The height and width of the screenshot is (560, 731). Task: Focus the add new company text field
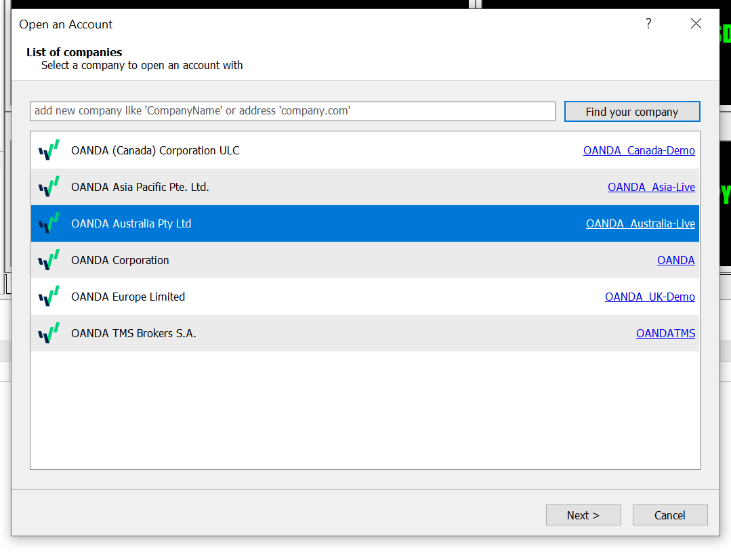(x=292, y=111)
